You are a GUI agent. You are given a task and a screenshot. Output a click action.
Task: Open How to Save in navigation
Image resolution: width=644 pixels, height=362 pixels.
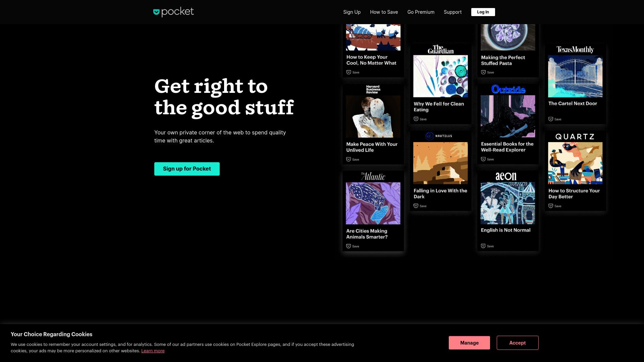pos(384,12)
